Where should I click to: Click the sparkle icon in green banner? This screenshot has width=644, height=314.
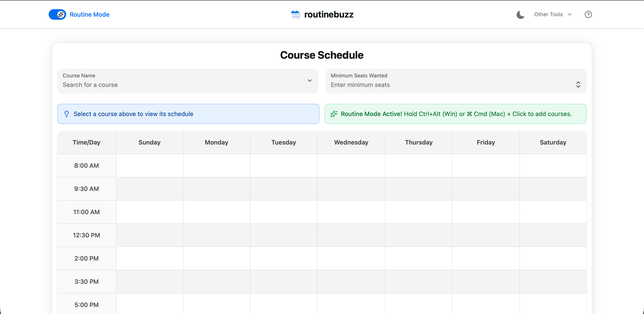pos(334,114)
